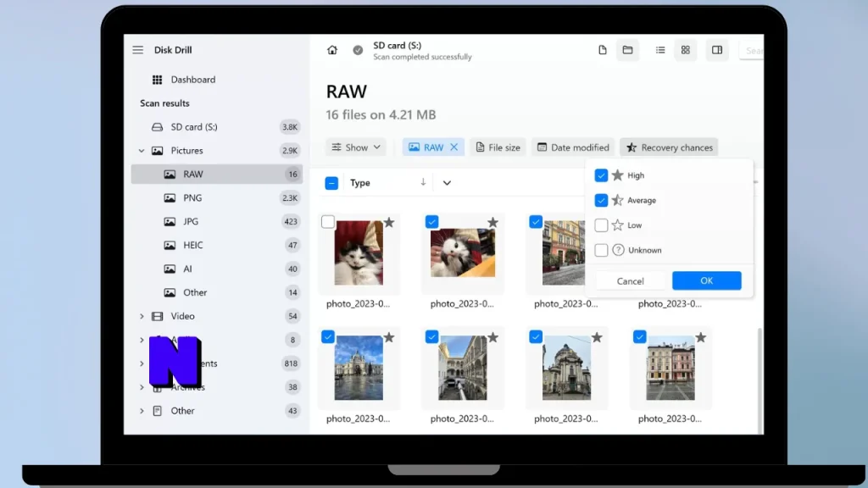Viewport: 868px width, 488px height.
Task: Toggle the select-all checkbox by Type
Action: [331, 183]
